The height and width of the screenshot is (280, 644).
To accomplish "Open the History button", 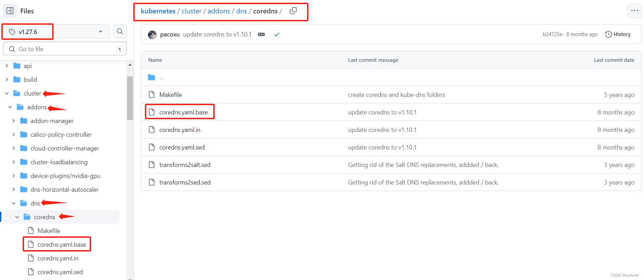I will point(618,34).
